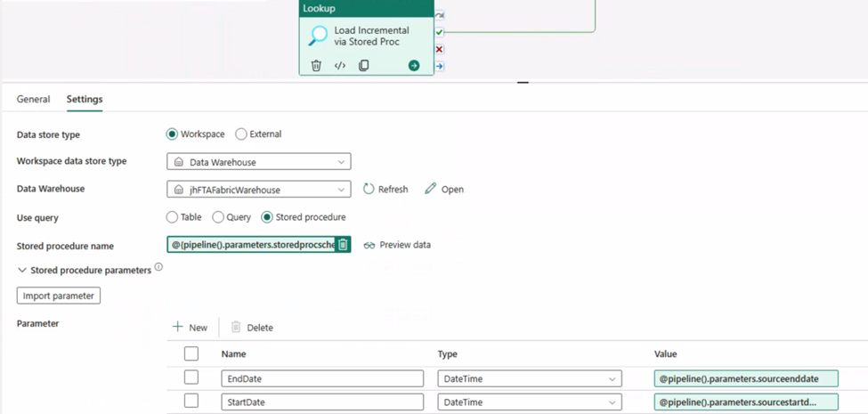Click the info icon beside Stored procedure parameters
868x414 pixels.
pos(158,267)
